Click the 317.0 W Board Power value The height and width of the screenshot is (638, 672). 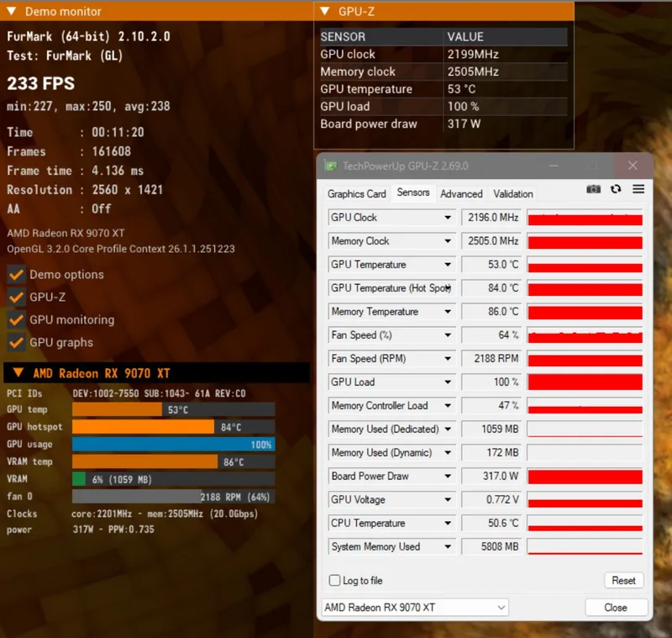pyautogui.click(x=491, y=476)
